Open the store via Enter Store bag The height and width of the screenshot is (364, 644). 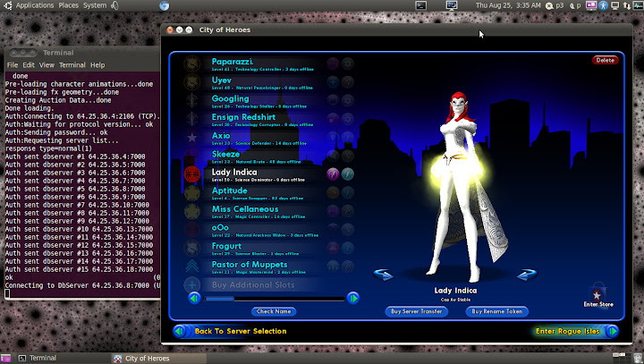pos(598,295)
